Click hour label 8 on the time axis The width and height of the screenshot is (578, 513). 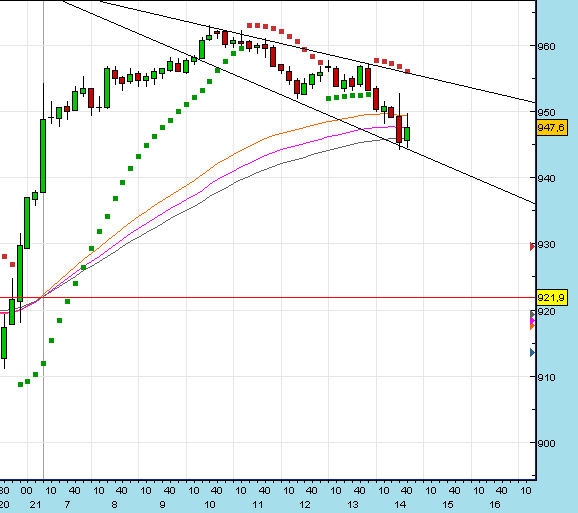point(115,505)
